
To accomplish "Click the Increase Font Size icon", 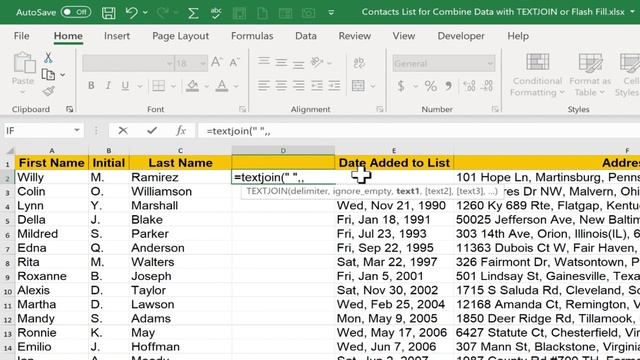I will pos(217,62).
